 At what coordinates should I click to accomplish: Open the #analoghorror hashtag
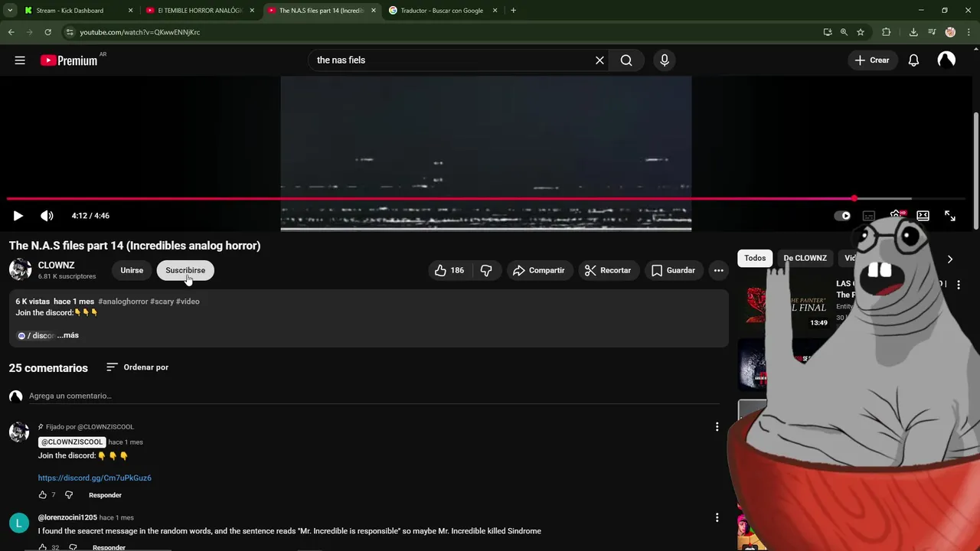122,302
